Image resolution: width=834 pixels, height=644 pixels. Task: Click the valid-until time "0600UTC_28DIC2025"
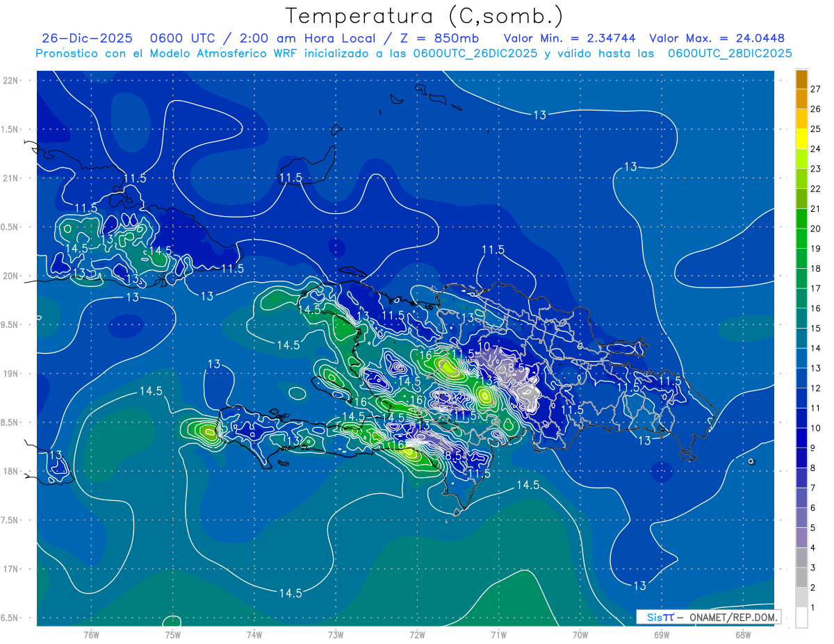[730, 53]
